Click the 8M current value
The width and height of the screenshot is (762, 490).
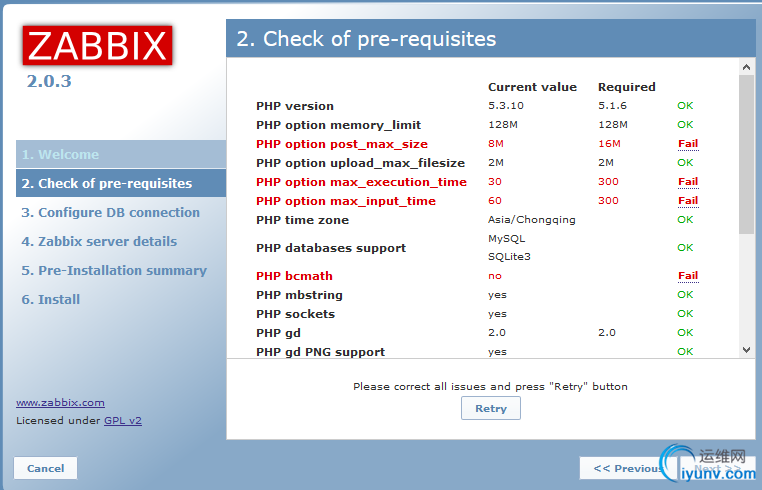click(x=496, y=144)
